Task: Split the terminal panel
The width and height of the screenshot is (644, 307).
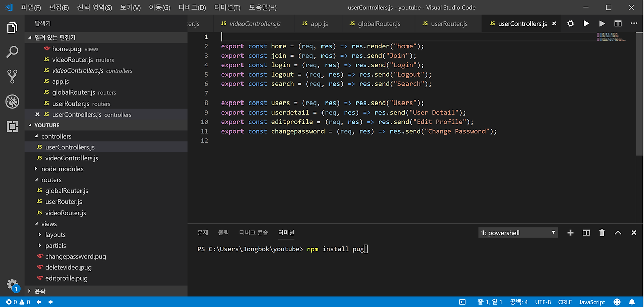Action: click(586, 233)
